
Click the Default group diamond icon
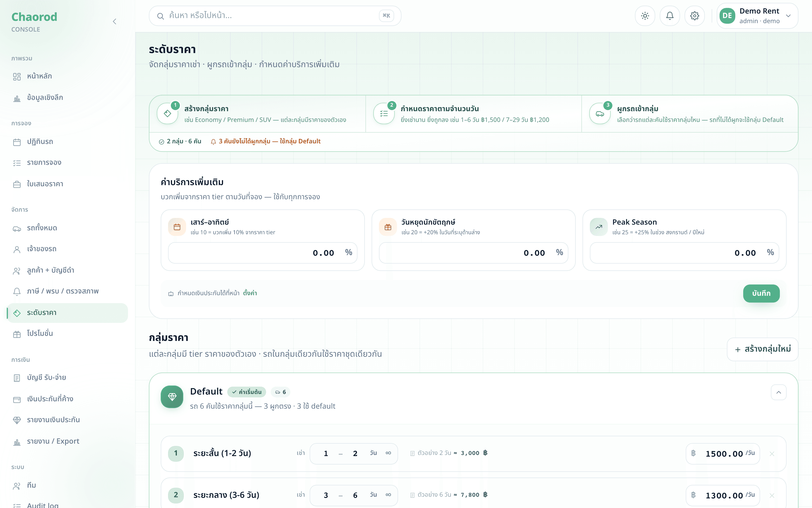coord(172,397)
